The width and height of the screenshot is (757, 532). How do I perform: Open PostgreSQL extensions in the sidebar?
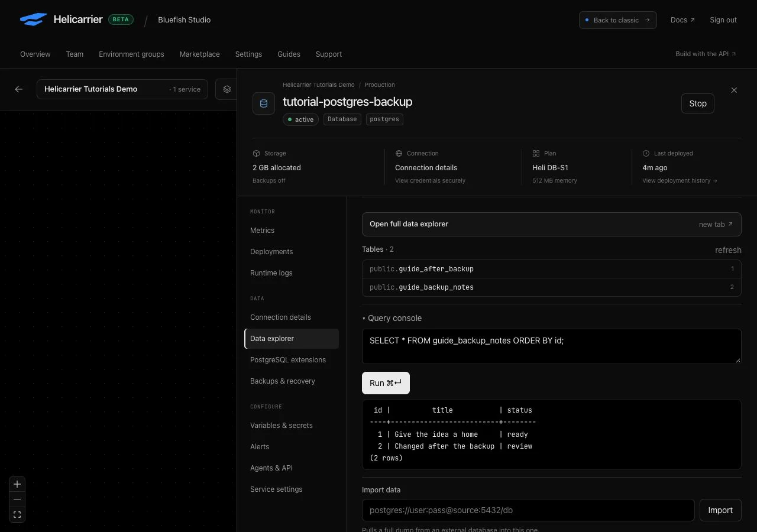click(292, 360)
